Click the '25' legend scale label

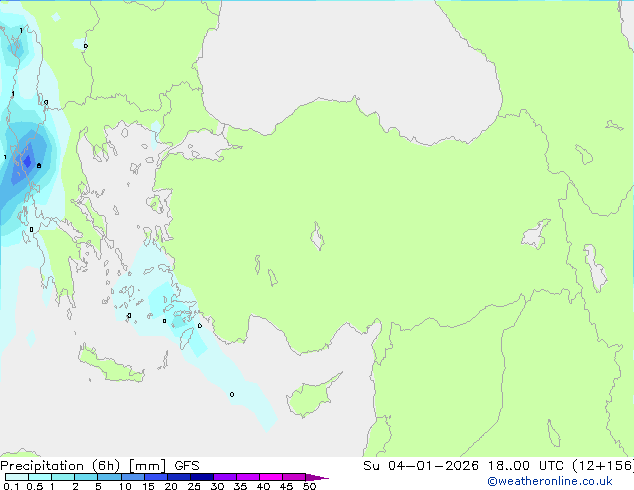(x=194, y=486)
